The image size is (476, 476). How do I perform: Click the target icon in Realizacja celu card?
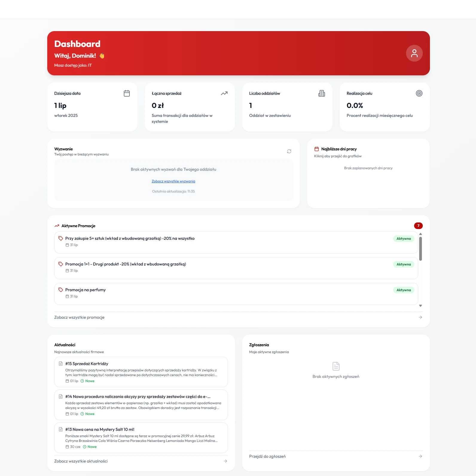click(419, 93)
